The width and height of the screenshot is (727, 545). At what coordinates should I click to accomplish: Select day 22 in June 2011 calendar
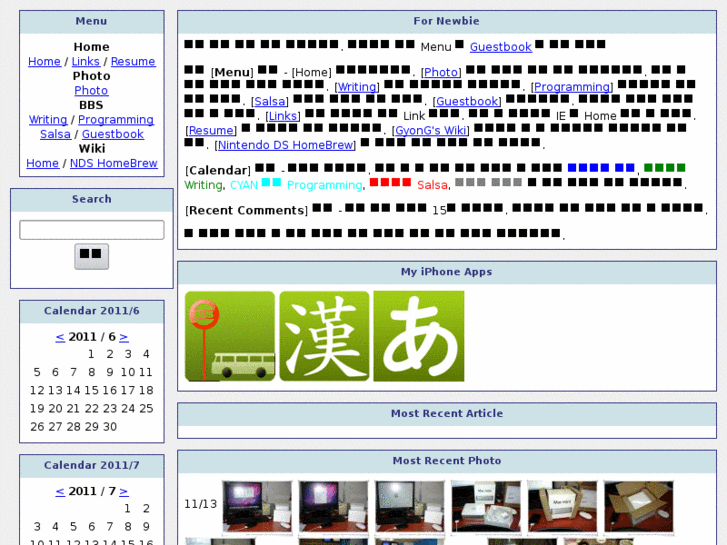[91, 409]
